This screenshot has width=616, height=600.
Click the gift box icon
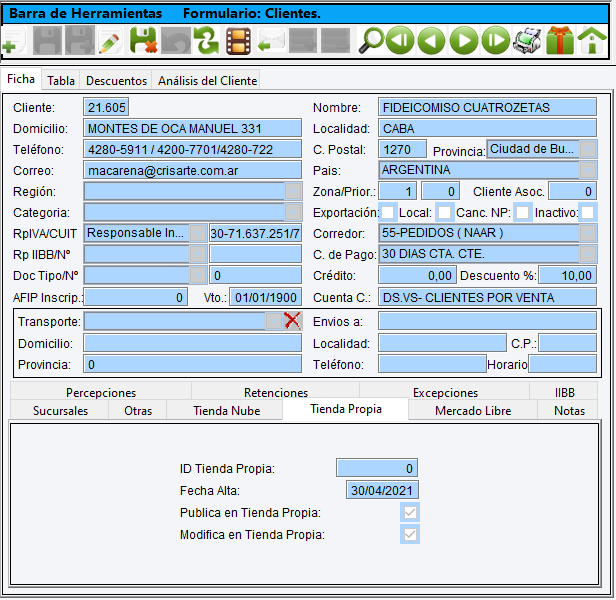559,42
